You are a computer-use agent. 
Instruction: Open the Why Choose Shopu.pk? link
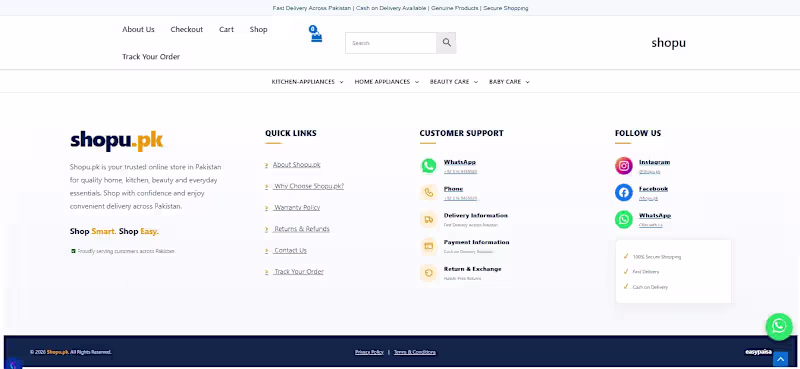click(x=309, y=186)
